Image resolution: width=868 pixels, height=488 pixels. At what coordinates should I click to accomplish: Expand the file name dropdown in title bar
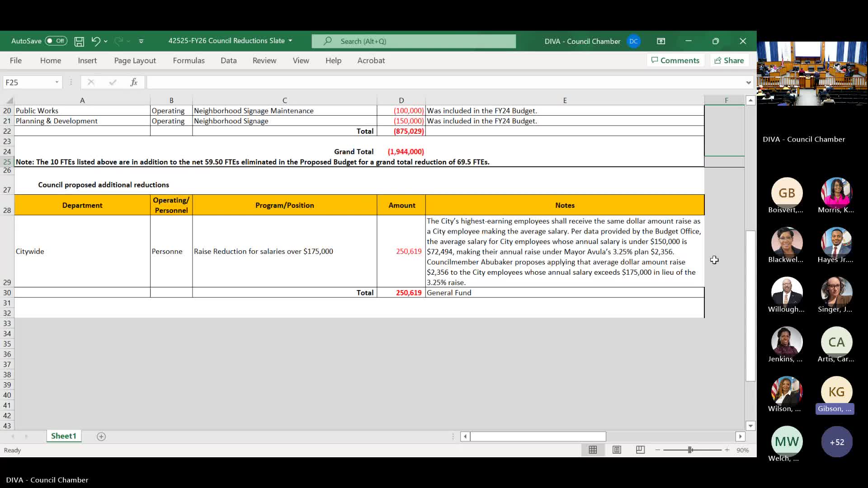290,41
